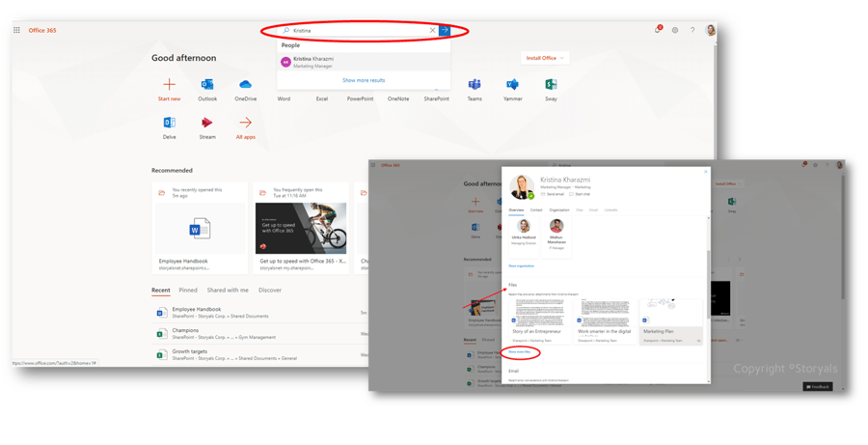
Task: Open the account profile picture
Action: tap(710, 30)
